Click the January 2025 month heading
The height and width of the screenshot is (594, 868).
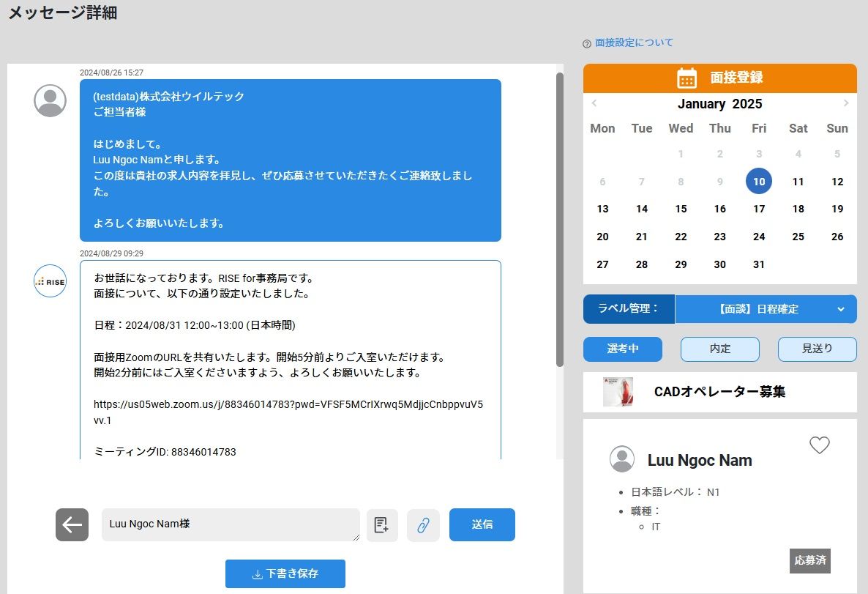point(719,104)
